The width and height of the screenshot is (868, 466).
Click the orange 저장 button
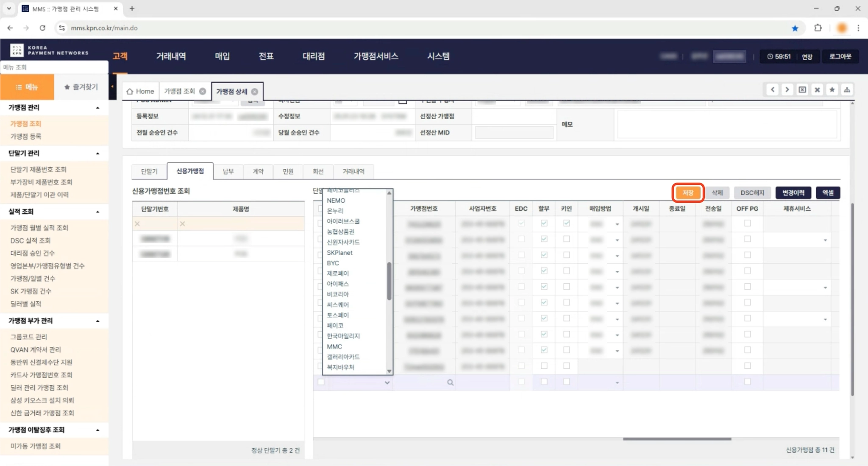[687, 193]
